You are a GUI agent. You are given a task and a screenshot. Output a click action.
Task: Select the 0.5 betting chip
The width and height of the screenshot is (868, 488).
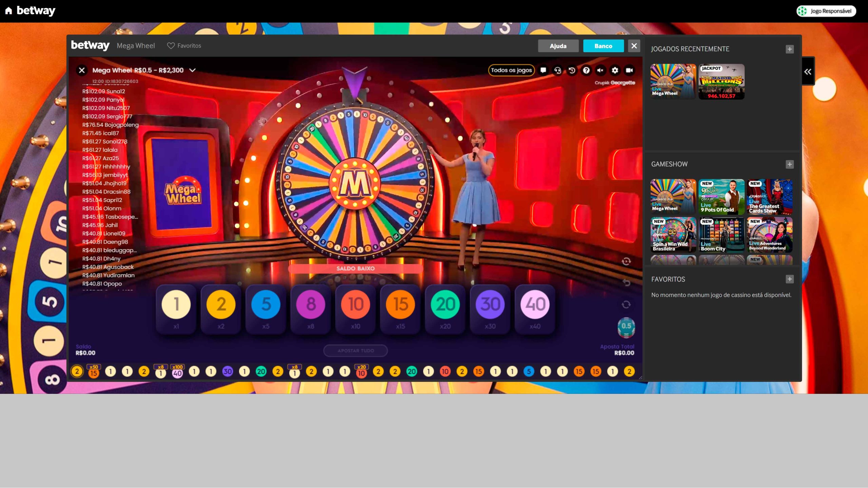coord(626,327)
